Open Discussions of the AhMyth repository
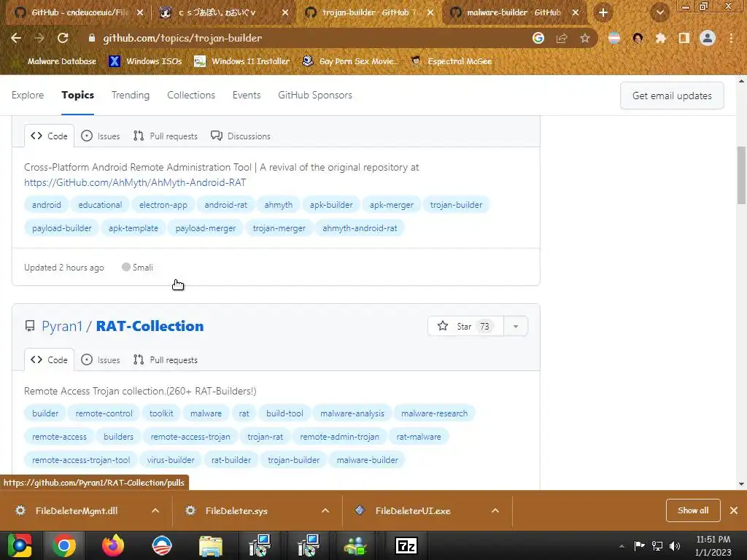The image size is (747, 560). (241, 136)
